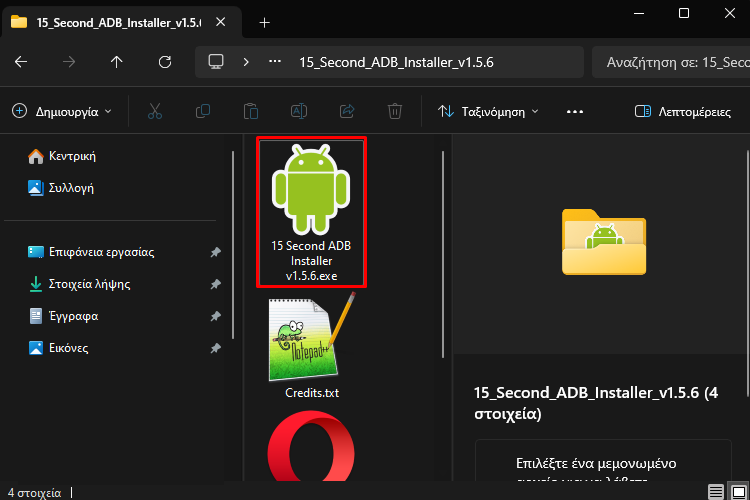Image resolution: width=750 pixels, height=500 pixels.
Task: Share the item using the share icon
Action: [347, 111]
